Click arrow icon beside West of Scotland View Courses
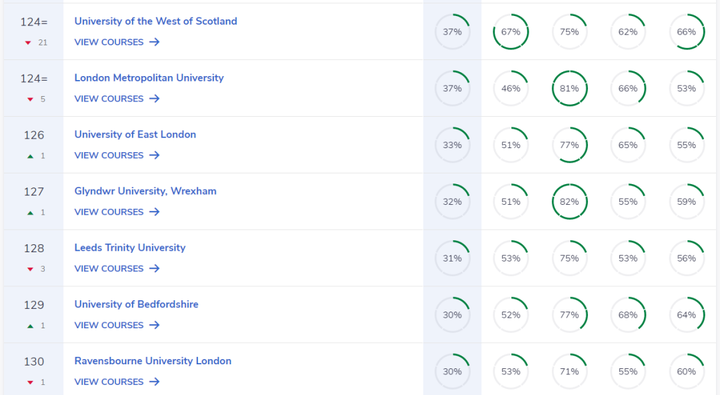 tap(154, 42)
